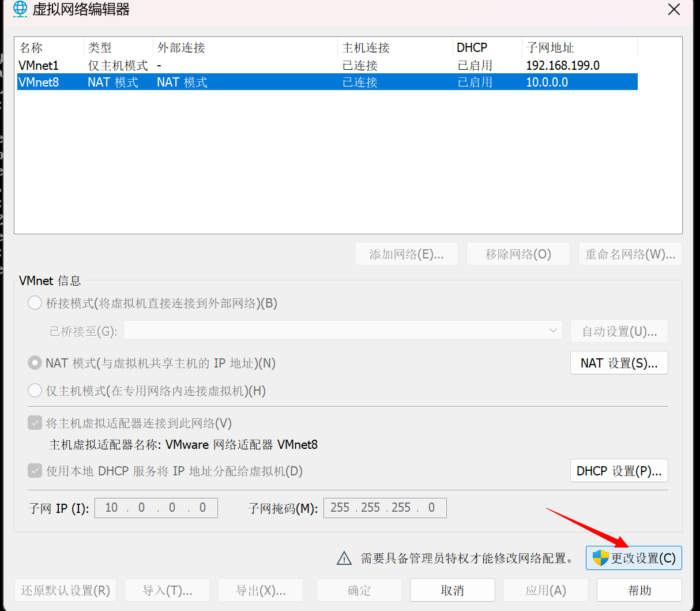Click the 还原默认设置(R) button
Viewport: 700px width, 611px height.
click(65, 590)
